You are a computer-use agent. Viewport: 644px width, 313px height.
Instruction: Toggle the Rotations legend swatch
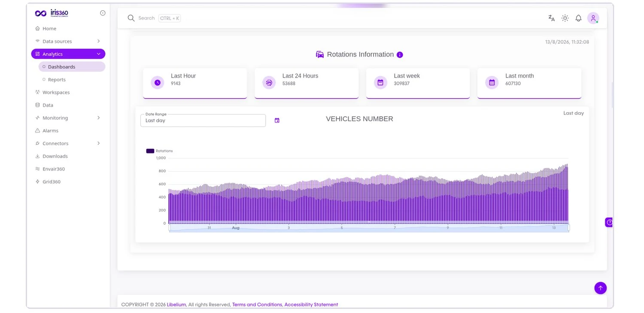[x=150, y=151]
